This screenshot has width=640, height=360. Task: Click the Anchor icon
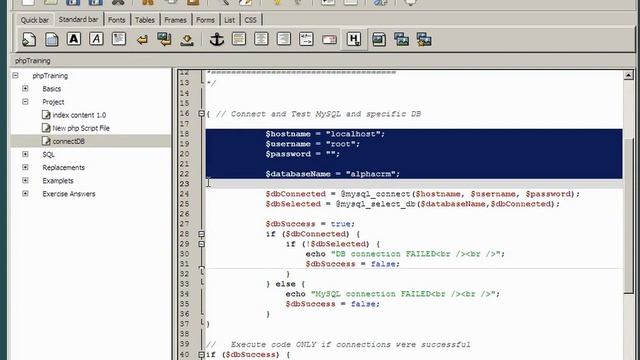click(x=217, y=40)
